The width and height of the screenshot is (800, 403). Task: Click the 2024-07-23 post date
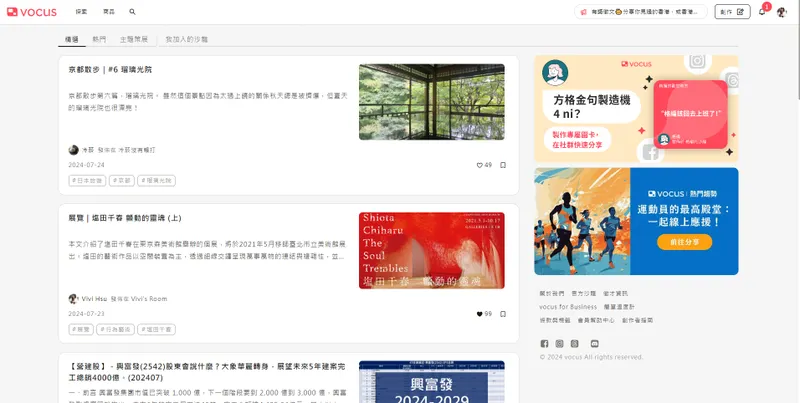coord(86,314)
